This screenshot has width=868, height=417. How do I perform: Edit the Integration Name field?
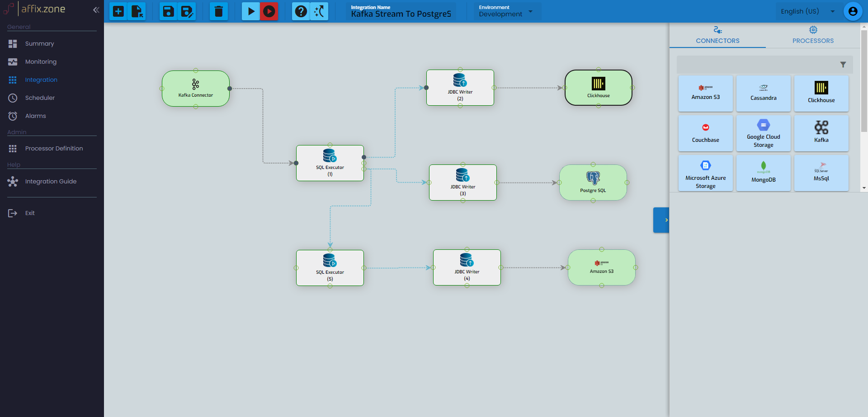(401, 11)
